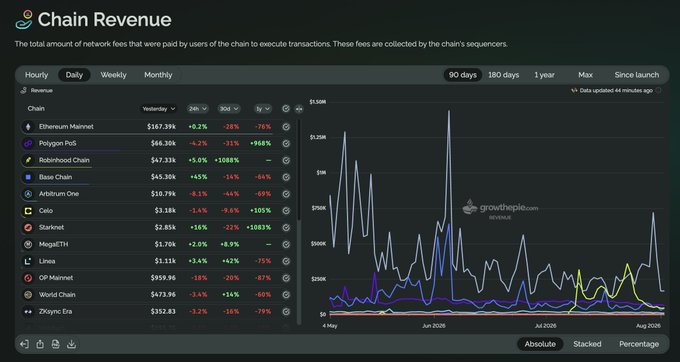Toggle Base Chain chart visibility checkmark
This screenshot has width=680, height=362.
pos(286,177)
